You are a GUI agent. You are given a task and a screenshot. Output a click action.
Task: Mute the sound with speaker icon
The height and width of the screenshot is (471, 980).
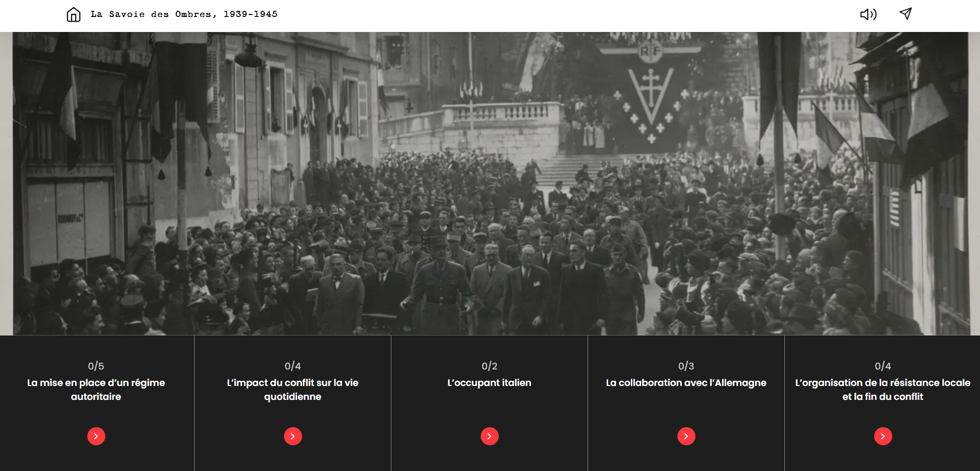click(868, 14)
